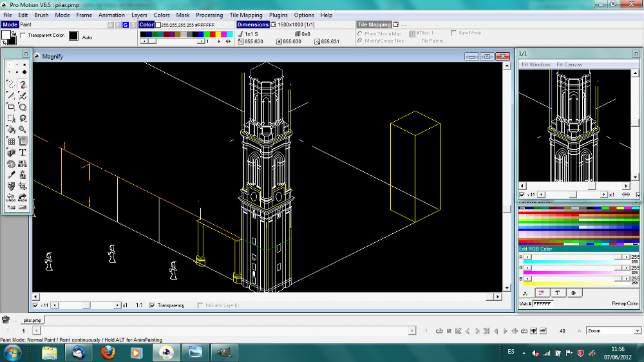Click the Redo icon in toolbox
The width and height of the screenshot is (644, 362).
pos(23,197)
